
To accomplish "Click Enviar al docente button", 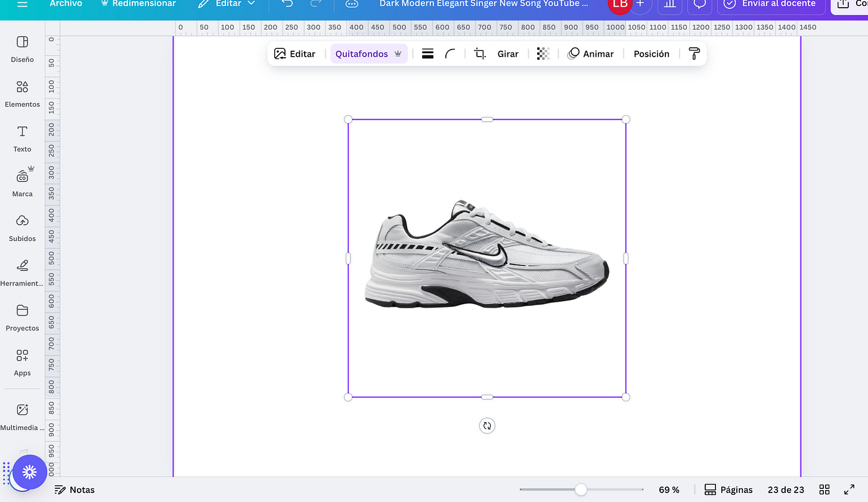I will (771, 4).
